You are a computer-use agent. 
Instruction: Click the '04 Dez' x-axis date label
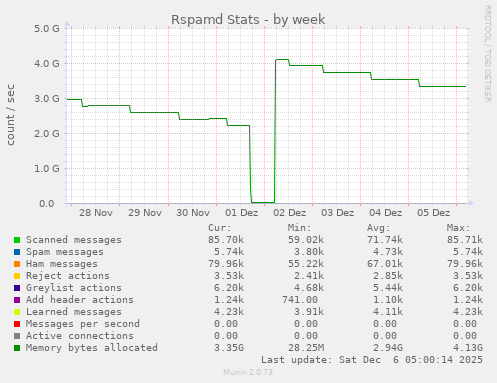click(386, 213)
